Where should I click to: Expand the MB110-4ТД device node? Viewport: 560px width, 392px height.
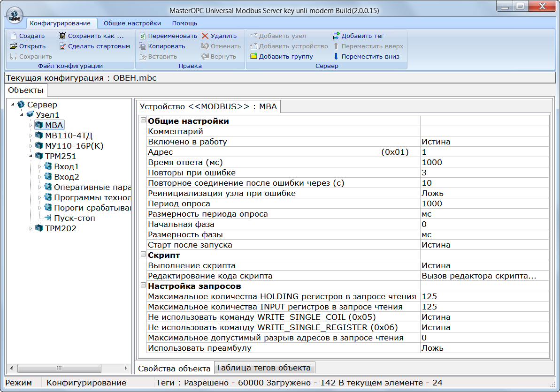click(x=31, y=136)
